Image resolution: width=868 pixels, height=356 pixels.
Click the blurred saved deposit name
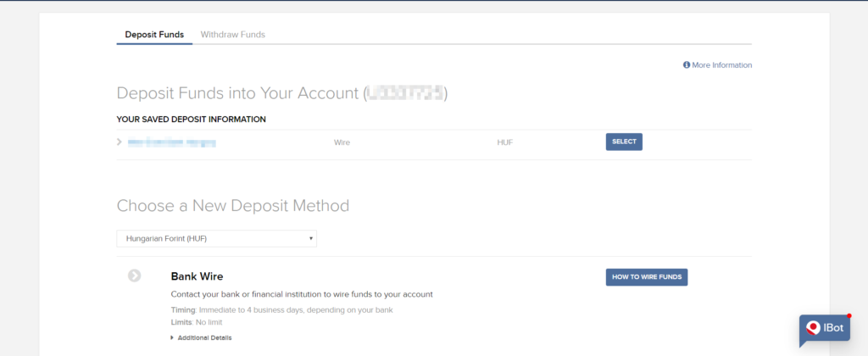tap(171, 142)
